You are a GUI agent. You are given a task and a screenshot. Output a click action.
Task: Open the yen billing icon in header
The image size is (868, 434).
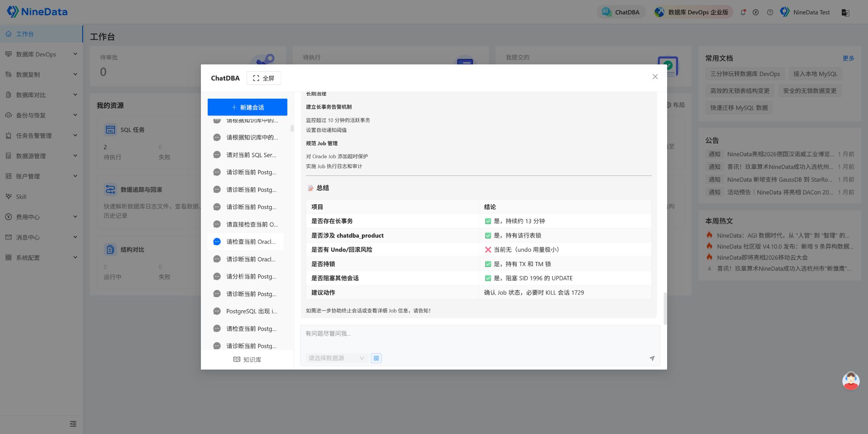756,12
